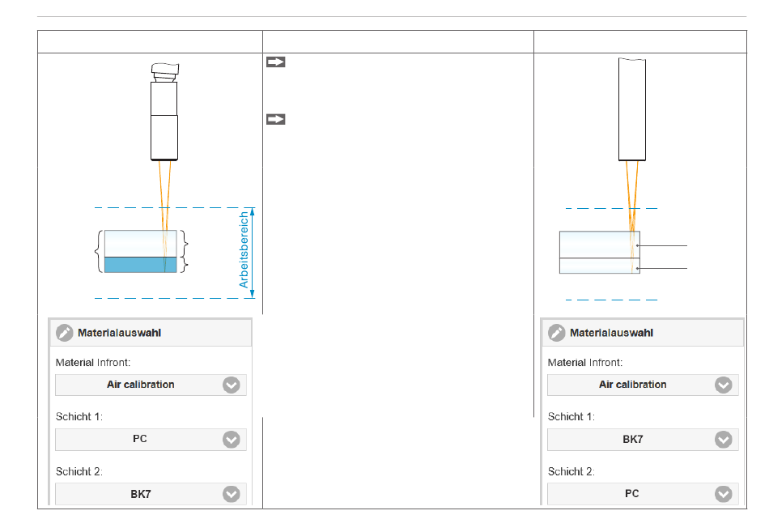Click right sensor body illustration
Screen dimensions: 769x532
632,109
